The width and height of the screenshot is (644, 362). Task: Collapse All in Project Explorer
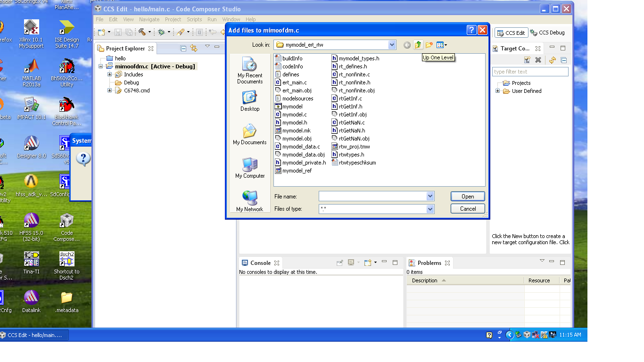(x=183, y=48)
